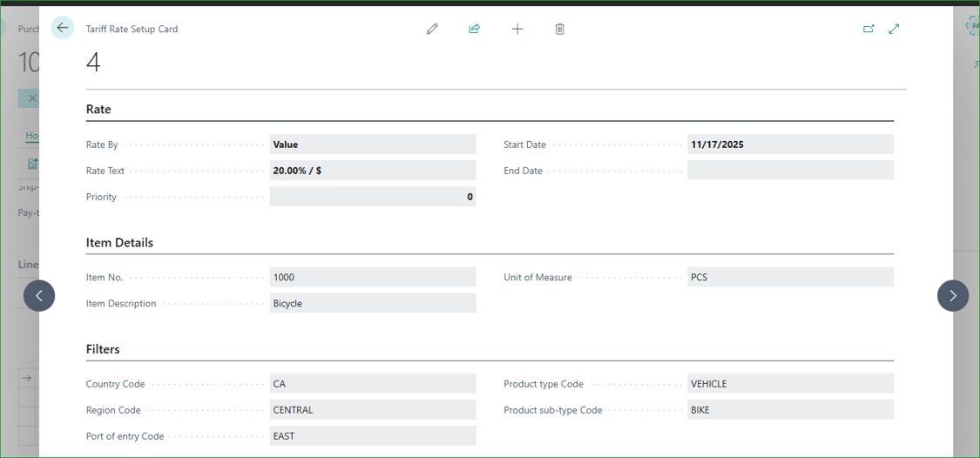Click Product sub-type Code field BIKE
This screenshot has height=458, width=980.
[791, 410]
